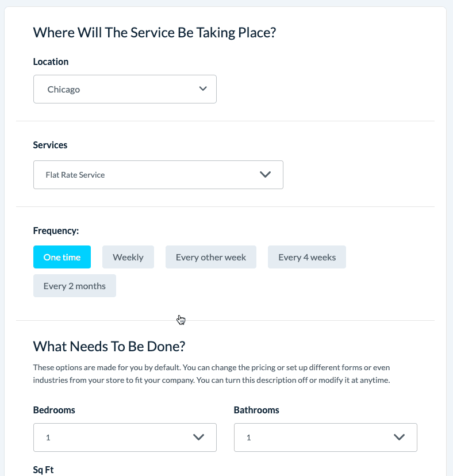Click the Location field label
This screenshot has width=453, height=476.
point(51,62)
